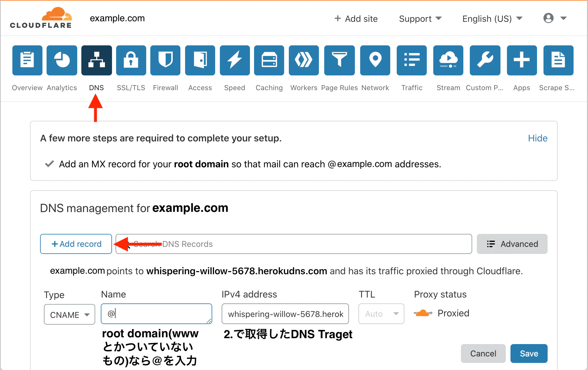This screenshot has height=370, width=588.
Task: Open the Caching drive icon
Action: [x=269, y=60]
